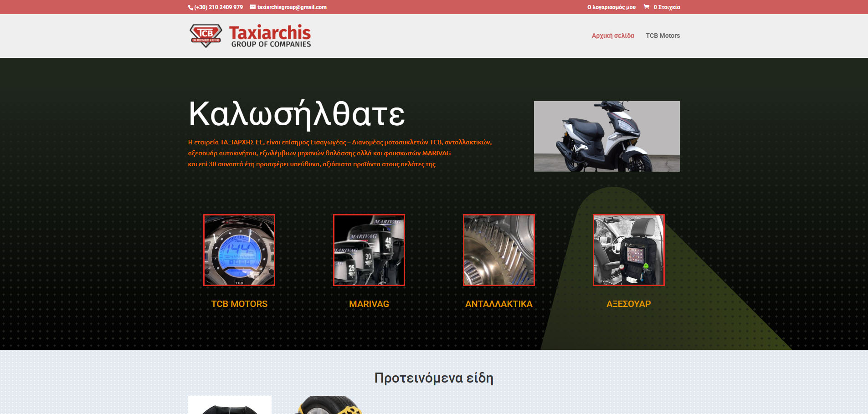The width and height of the screenshot is (868, 414).
Task: Click the TCB MOTORS category title
Action: 239,304
